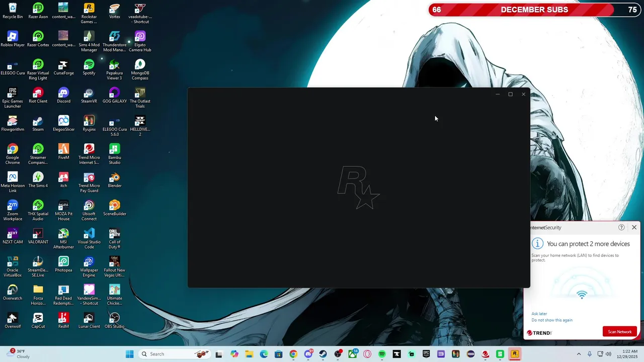Close the Trend Micro Internet Security popup
The image size is (644, 362).
coord(634,227)
